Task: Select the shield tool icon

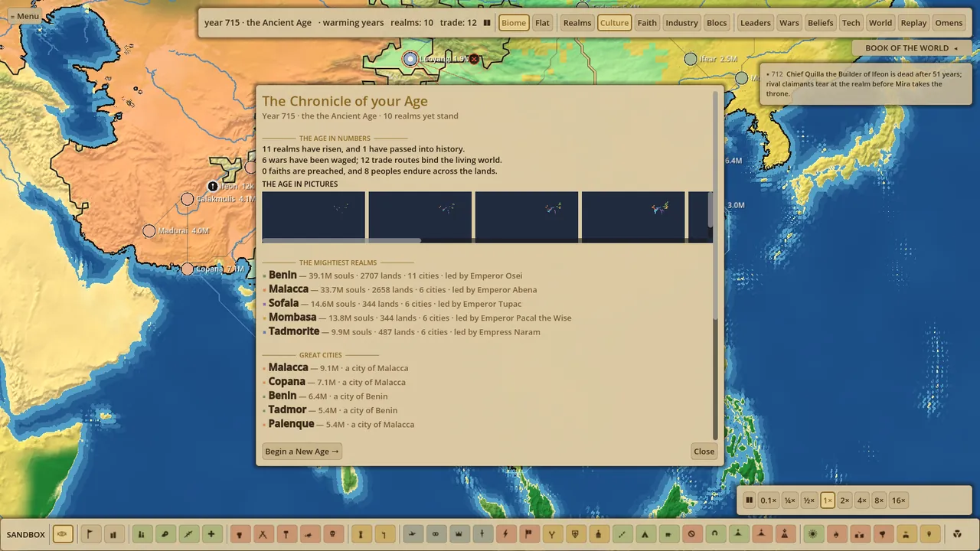Action: tap(575, 534)
